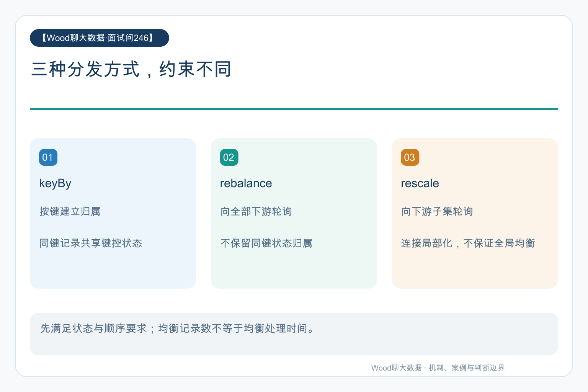Select the text 向全部下游轮询
The width and height of the screenshot is (588, 392).
point(256,211)
